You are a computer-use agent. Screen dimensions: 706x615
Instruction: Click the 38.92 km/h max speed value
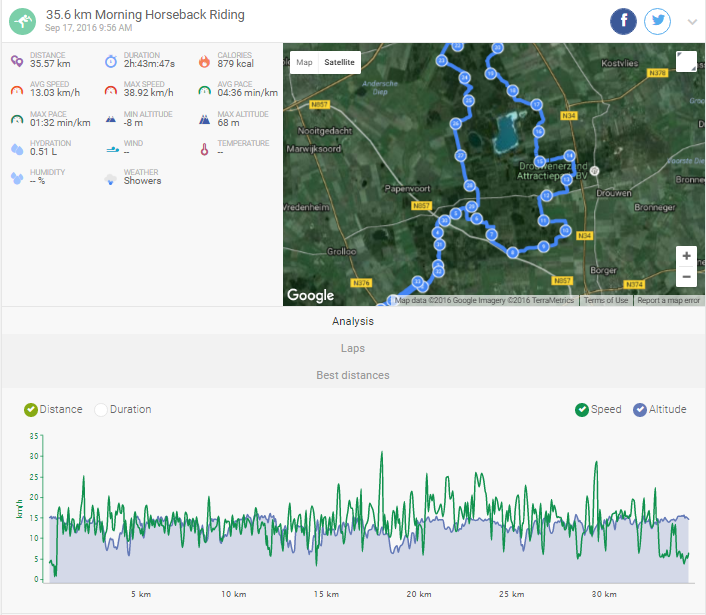[x=149, y=93]
